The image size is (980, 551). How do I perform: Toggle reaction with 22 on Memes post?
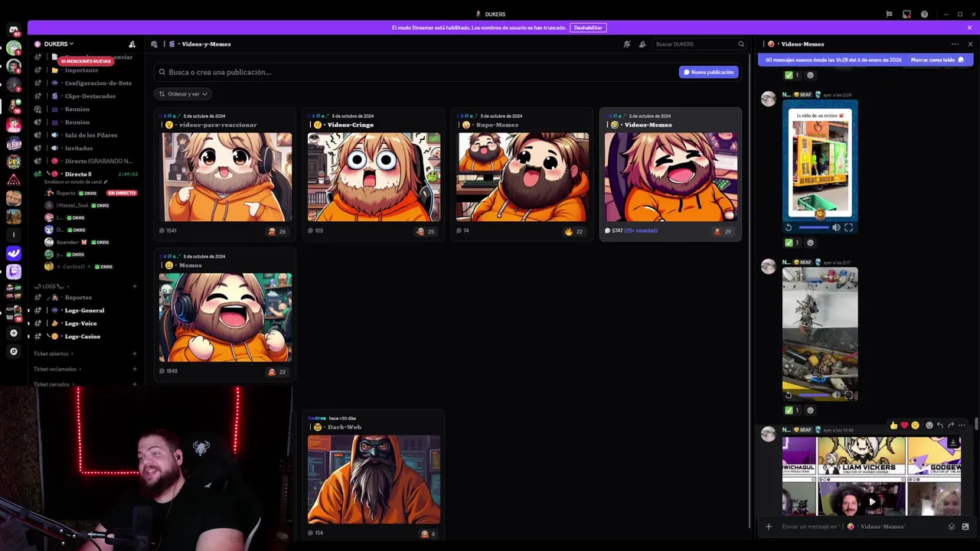(277, 372)
